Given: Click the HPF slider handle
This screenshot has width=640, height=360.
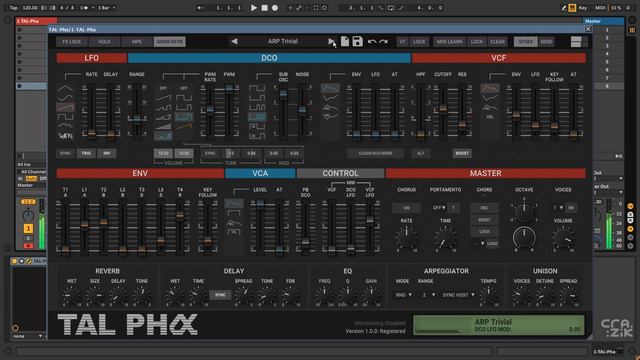Looking at the screenshot, I should [420, 134].
